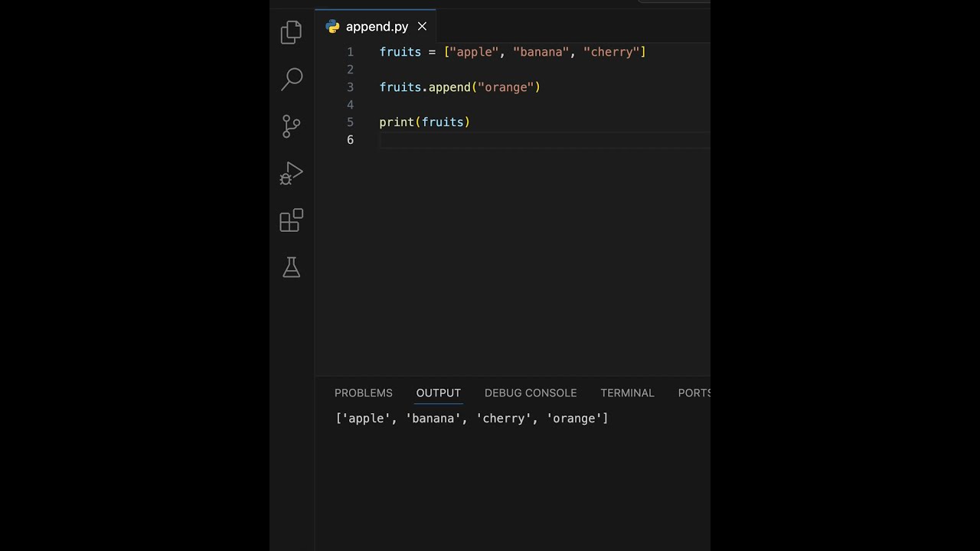The width and height of the screenshot is (980, 551).
Task: Click the "apple" string on line 1
Action: pyautogui.click(x=475, y=52)
